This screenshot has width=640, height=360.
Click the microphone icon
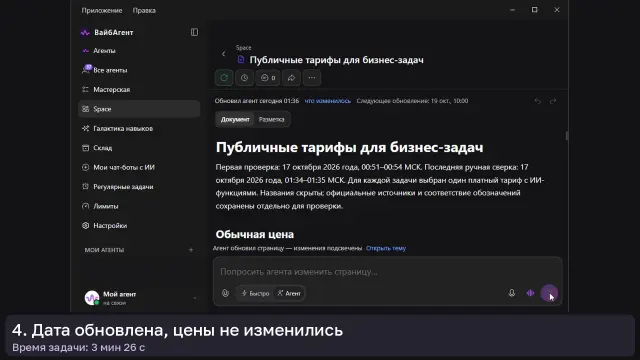point(511,293)
